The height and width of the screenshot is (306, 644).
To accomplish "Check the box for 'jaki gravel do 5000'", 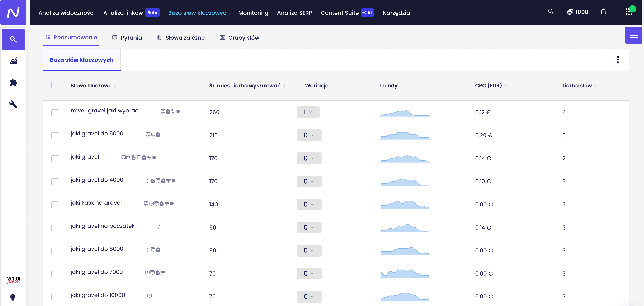I will [x=55, y=135].
